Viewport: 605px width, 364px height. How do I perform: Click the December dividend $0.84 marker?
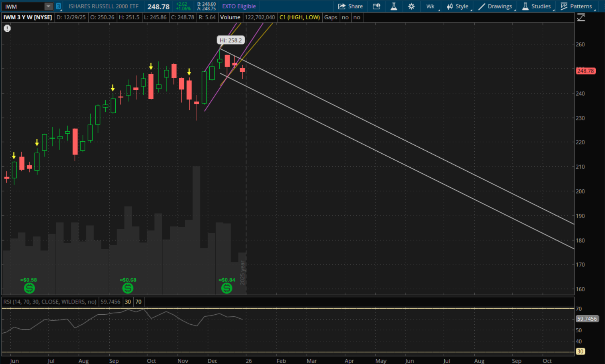click(227, 288)
